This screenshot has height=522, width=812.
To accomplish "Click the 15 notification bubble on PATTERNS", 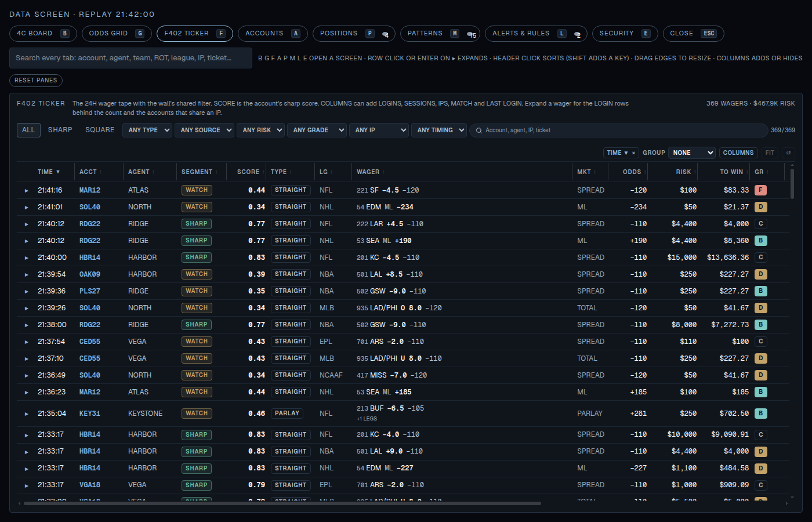I will click(x=472, y=34).
